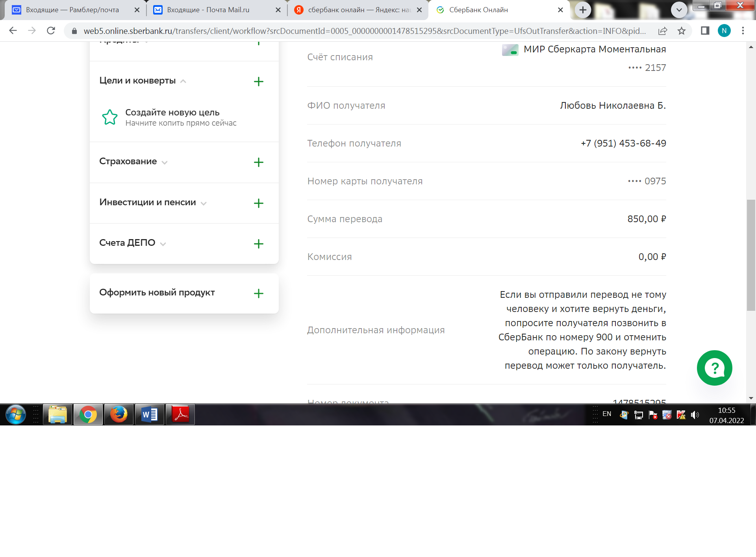The height and width of the screenshot is (557, 756).
Task: Expand the Инвестиции и пенсии section
Action: click(204, 203)
